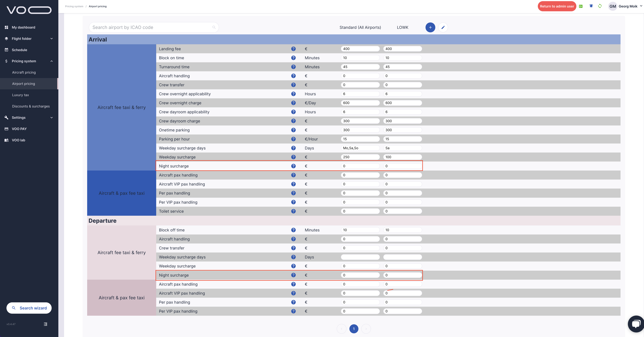This screenshot has height=337, width=644.
Task: Open help for Block off time
Action: (x=293, y=230)
